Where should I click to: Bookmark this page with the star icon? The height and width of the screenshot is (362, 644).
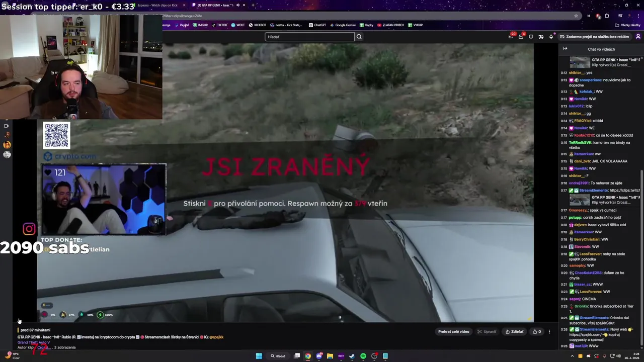coord(576,16)
